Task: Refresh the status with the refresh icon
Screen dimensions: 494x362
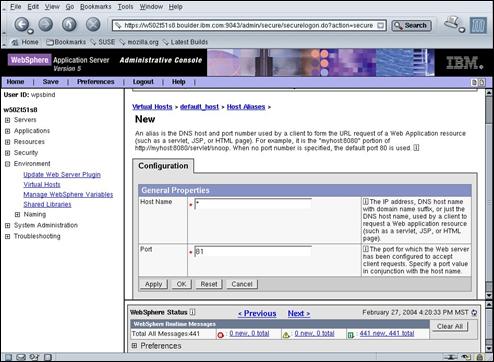Action: pos(474,313)
